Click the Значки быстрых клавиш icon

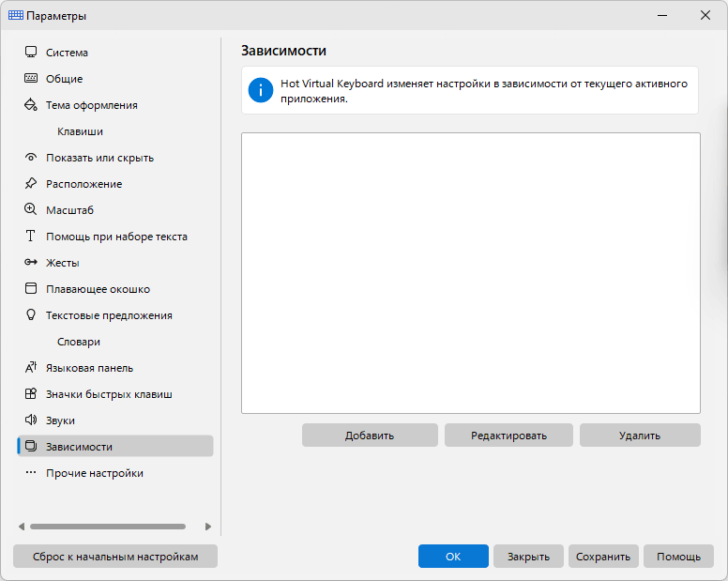click(x=31, y=394)
